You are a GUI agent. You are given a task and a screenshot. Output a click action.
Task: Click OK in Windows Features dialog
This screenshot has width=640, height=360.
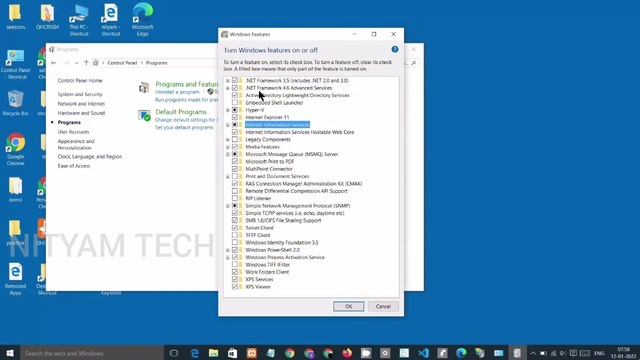click(348, 306)
